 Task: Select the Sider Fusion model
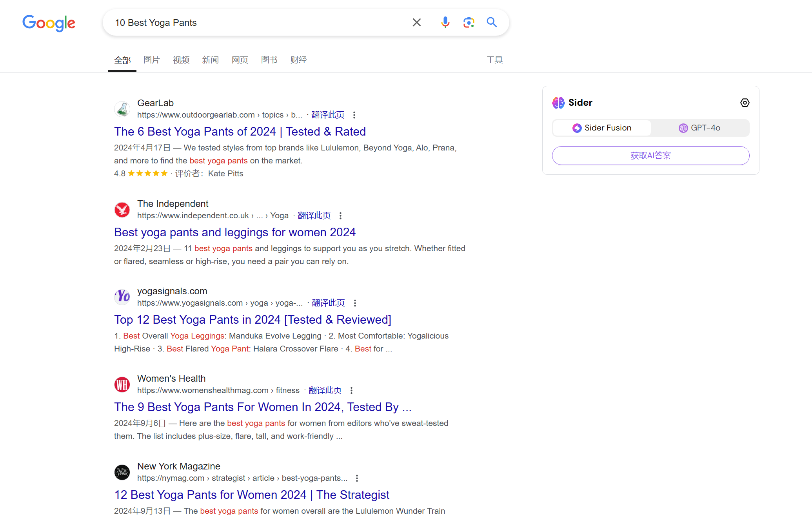coord(602,128)
